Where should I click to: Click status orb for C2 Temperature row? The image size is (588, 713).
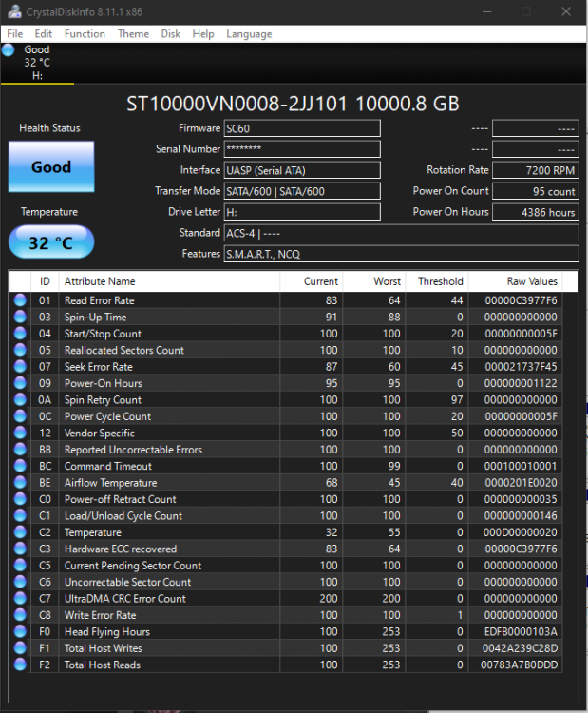20,532
